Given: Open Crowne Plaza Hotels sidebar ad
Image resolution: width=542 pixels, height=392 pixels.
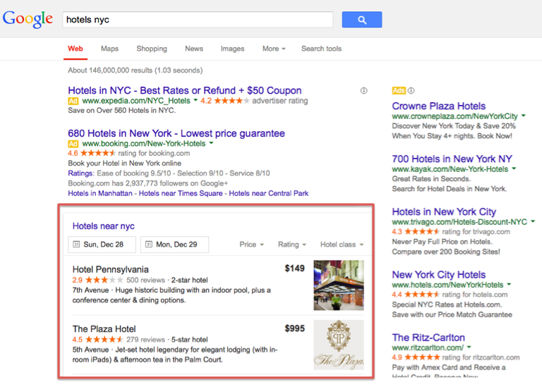Looking at the screenshot, I should point(439,106).
